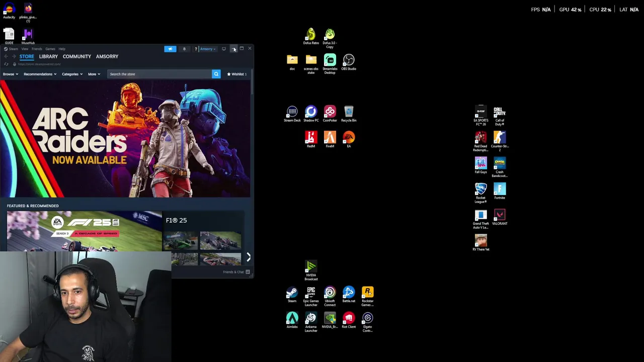Screen dimensions: 644x362
Task: Open the AMSORRY profile tab
Action: tap(107, 56)
